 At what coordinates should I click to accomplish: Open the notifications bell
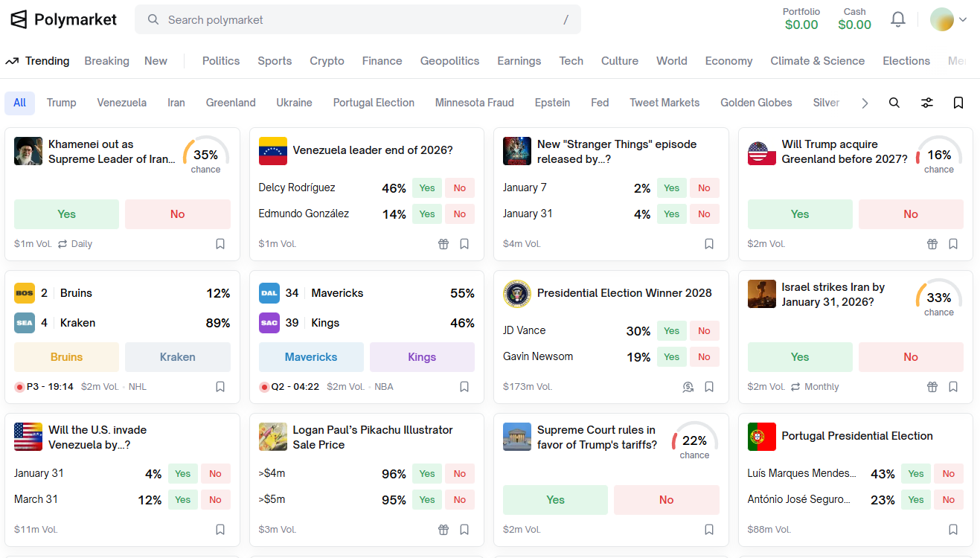[898, 19]
